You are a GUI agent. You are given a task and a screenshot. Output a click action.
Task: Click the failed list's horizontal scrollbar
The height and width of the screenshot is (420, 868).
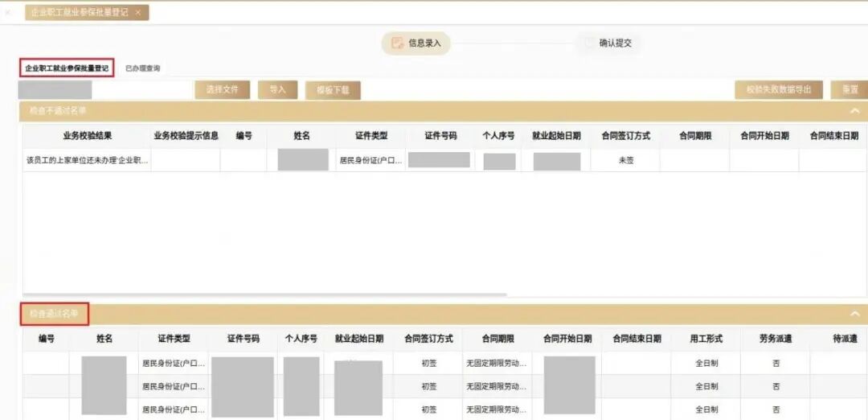[x=264, y=294]
